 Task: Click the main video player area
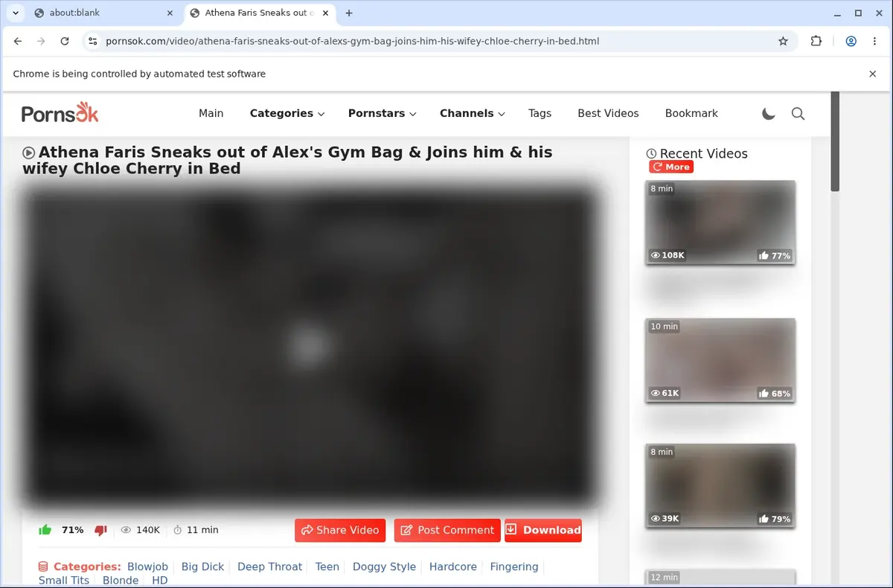click(x=311, y=347)
